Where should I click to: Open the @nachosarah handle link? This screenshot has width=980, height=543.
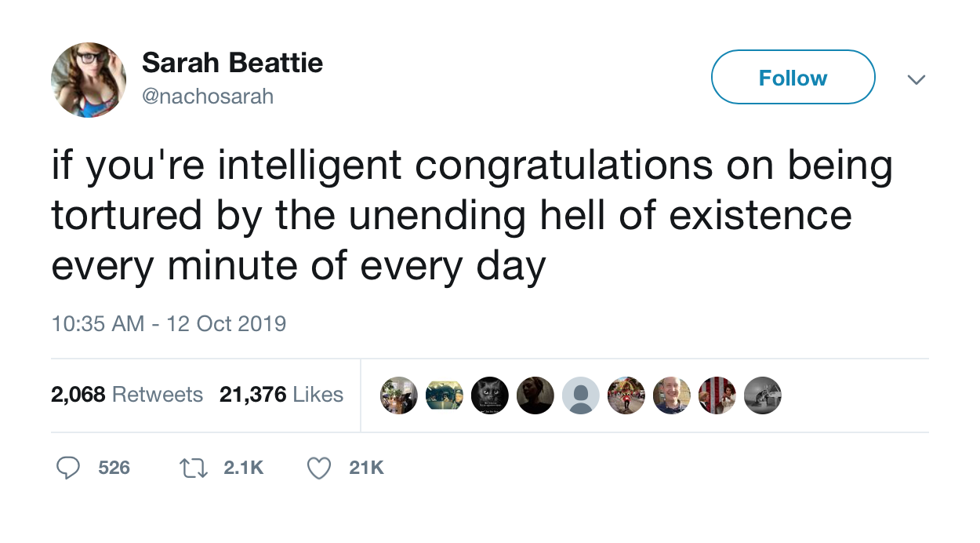(208, 97)
